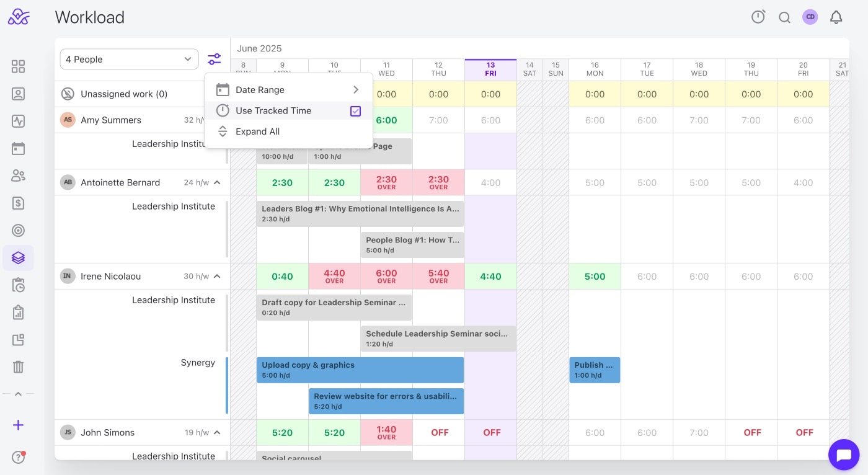
Task: Click the search magnifier icon
Action: [x=784, y=17]
